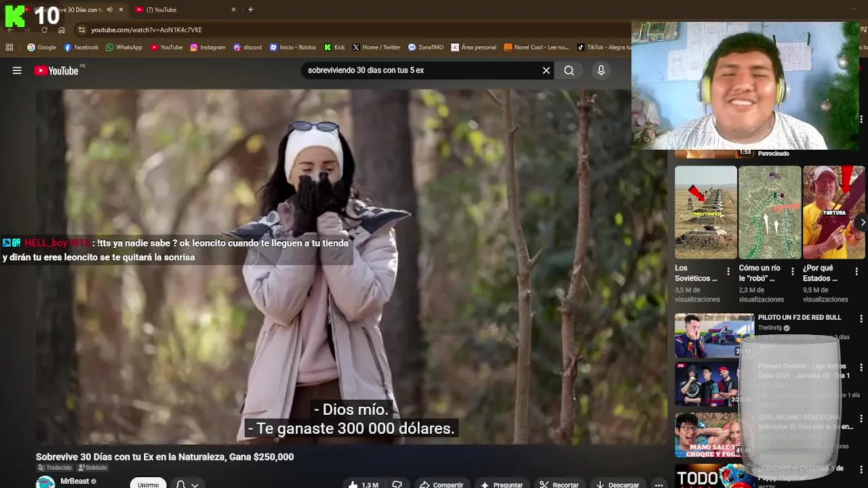Viewport: 868px width, 488px height.
Task: Open the Los Soviéticos short thumbnail
Action: (x=705, y=212)
